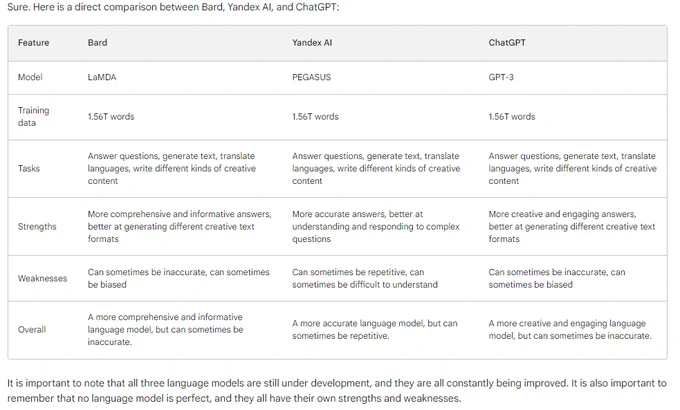Click the Strengths row label
This screenshot has width=680, height=410.
(x=37, y=226)
